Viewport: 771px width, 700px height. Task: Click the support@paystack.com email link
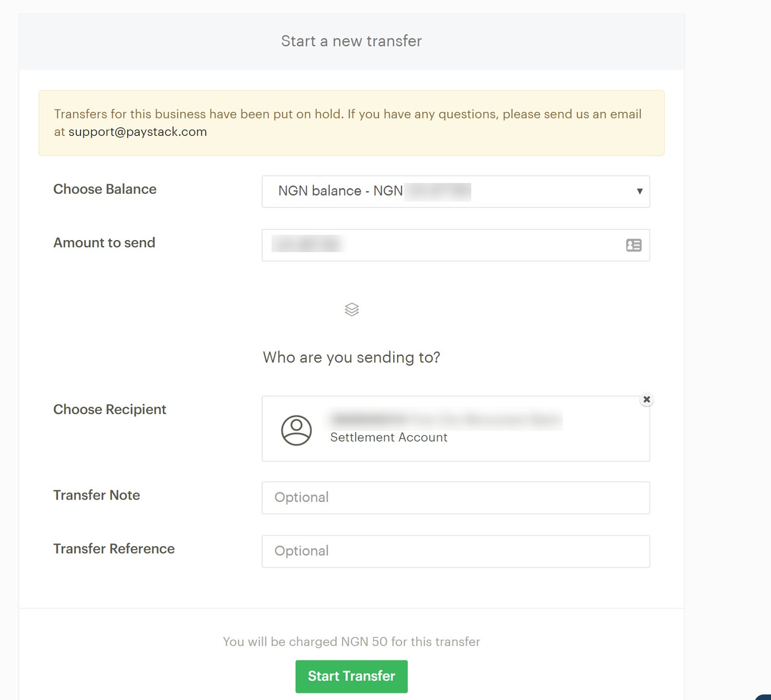coord(138,132)
